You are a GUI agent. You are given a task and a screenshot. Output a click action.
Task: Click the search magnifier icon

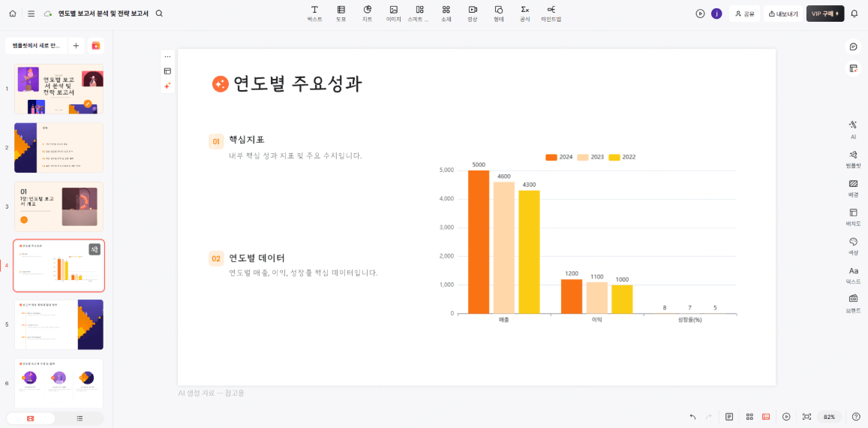click(x=160, y=14)
